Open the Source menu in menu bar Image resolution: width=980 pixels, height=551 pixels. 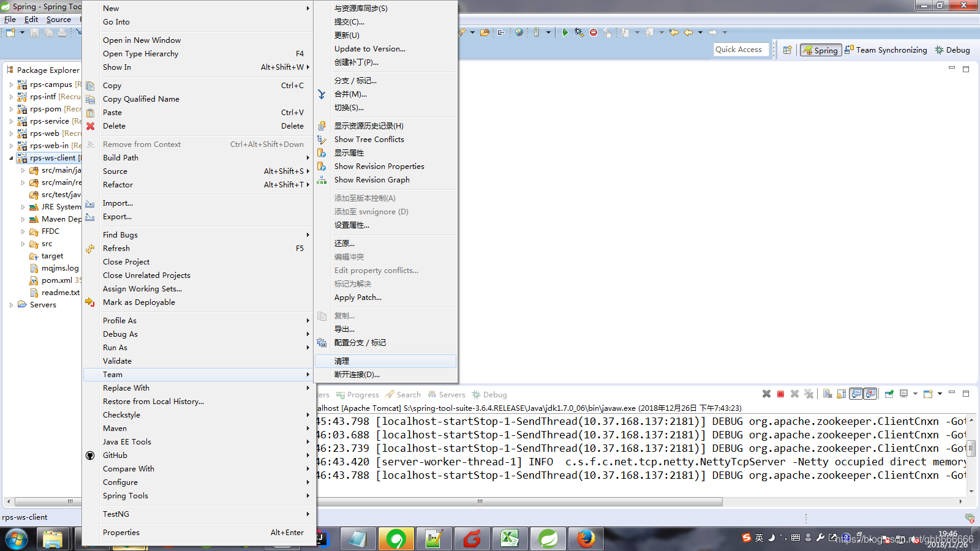click(59, 20)
